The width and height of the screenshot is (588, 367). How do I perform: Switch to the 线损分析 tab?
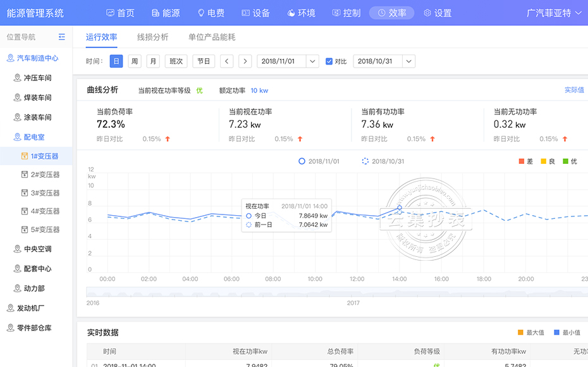point(152,37)
